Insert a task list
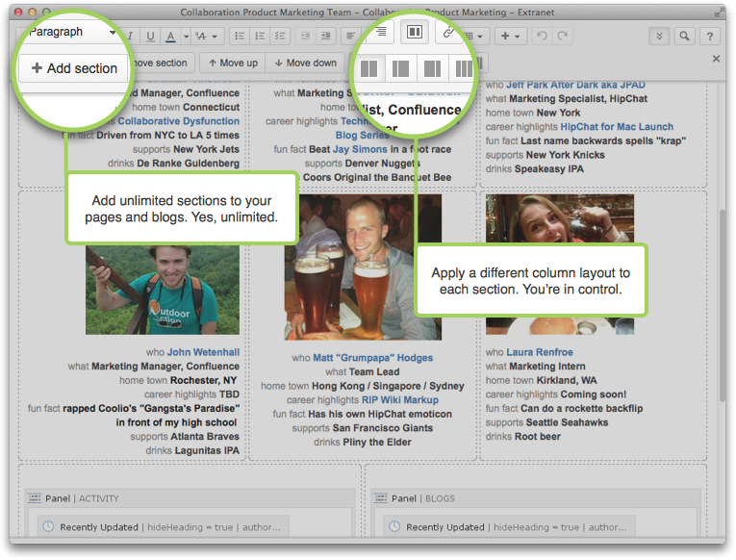 [x=280, y=37]
